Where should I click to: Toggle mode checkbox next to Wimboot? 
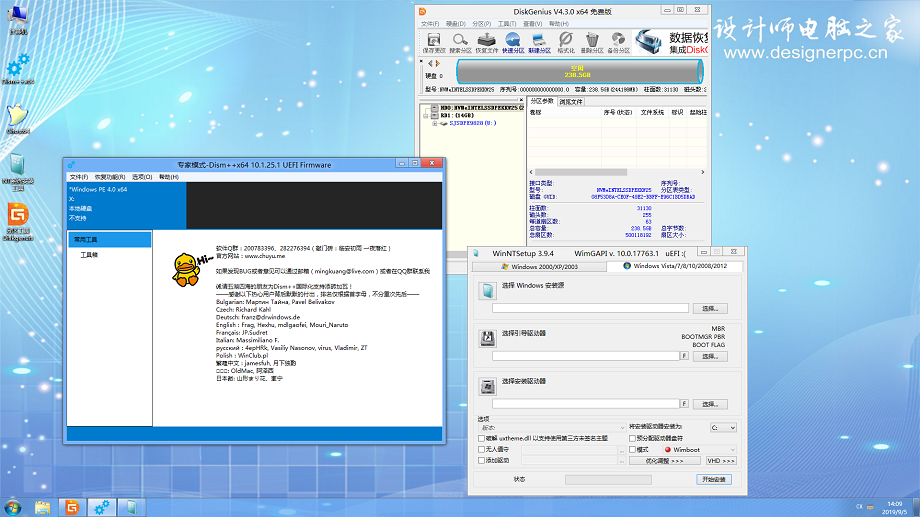pyautogui.click(x=632, y=450)
